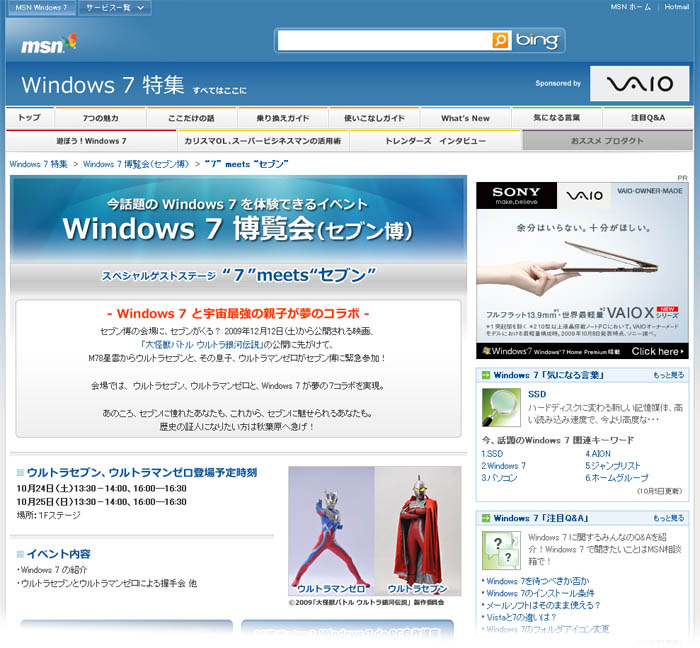Click the VAIO sponsor logo in the header
This screenshot has height=648, width=700.
639,83
